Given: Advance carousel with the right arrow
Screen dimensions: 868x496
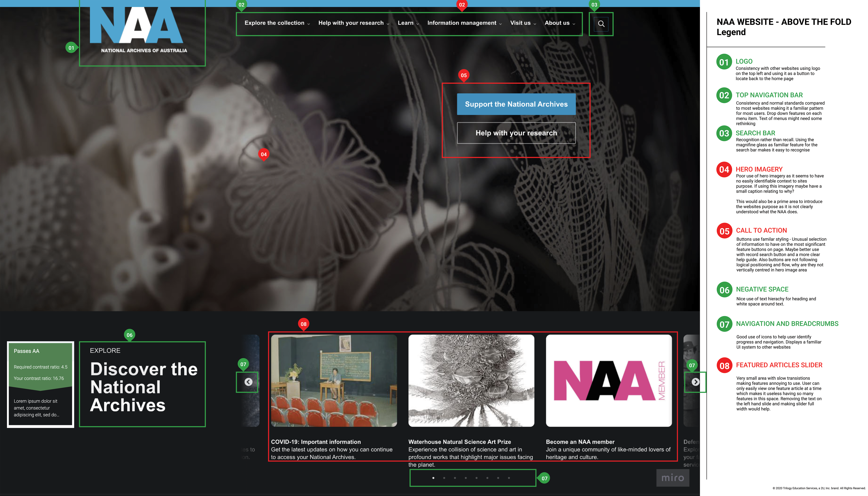Looking at the screenshot, I should click(695, 382).
